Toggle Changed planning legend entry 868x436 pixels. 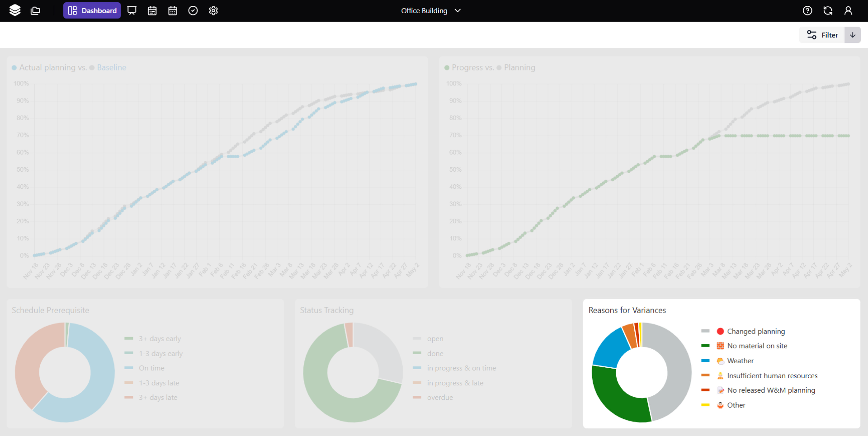tap(755, 331)
